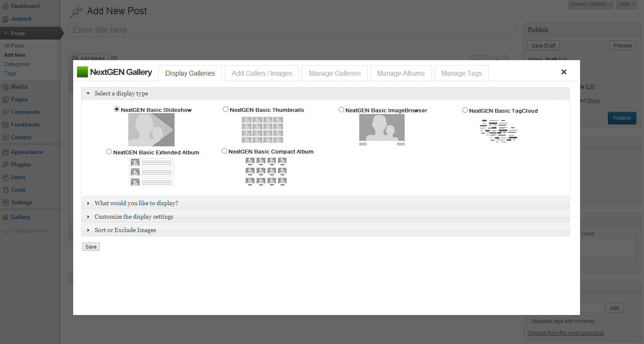
Task: Click the Add button for tags
Action: (614, 308)
